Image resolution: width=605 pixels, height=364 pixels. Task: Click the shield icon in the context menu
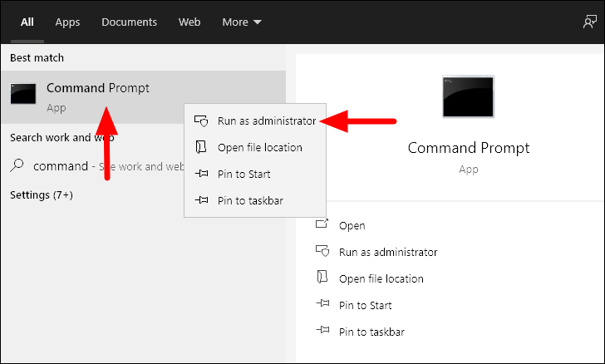(x=201, y=121)
